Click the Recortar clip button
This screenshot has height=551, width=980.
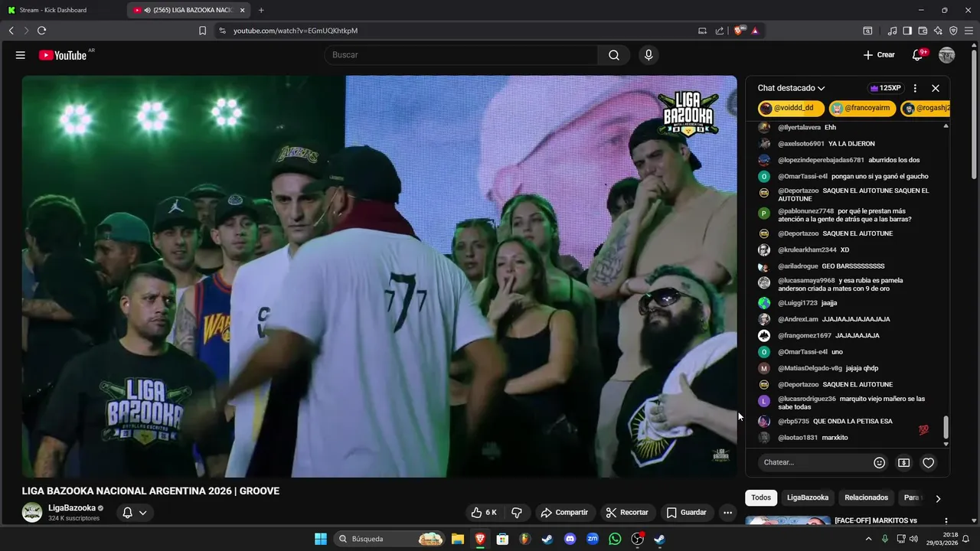click(627, 513)
